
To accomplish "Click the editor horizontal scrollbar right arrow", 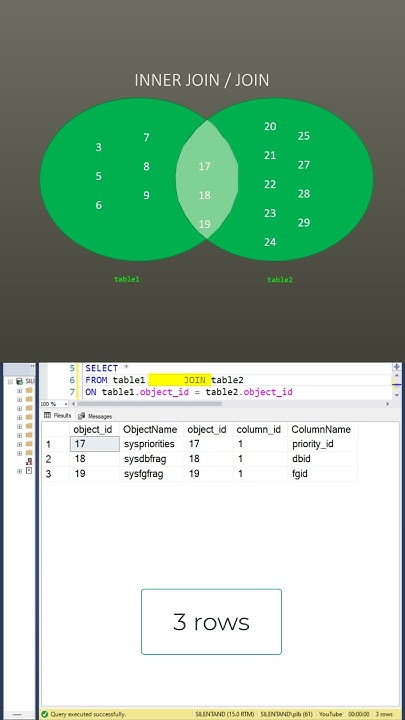I will pyautogui.click(x=388, y=404).
